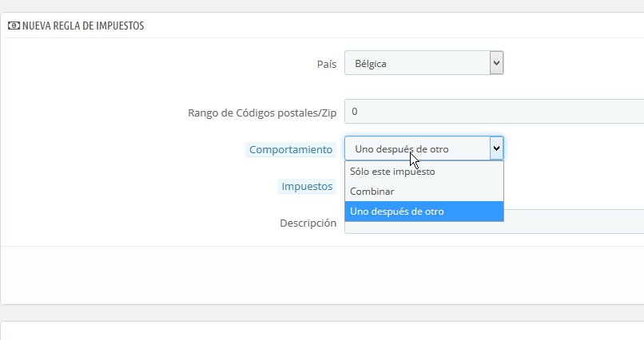
Task: Click the highlighted Impuestos help label
Action: (307, 186)
